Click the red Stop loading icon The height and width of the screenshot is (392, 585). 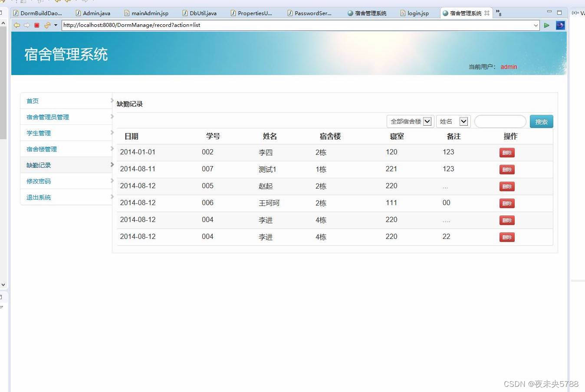tap(36, 25)
